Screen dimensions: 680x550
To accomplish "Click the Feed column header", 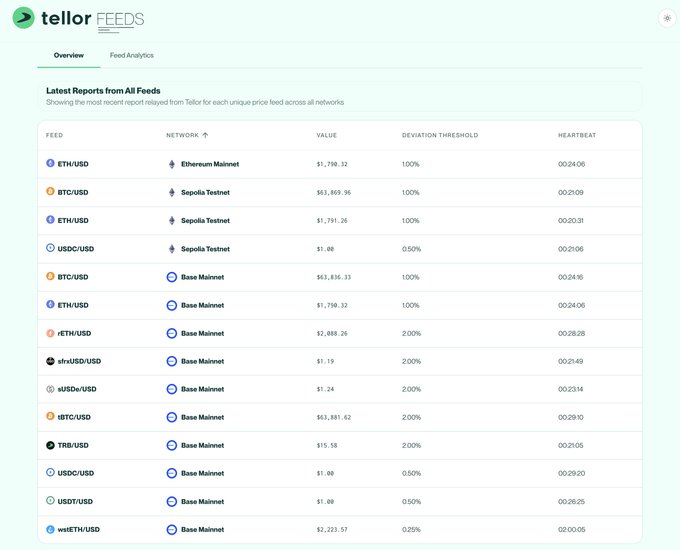I will point(54,135).
